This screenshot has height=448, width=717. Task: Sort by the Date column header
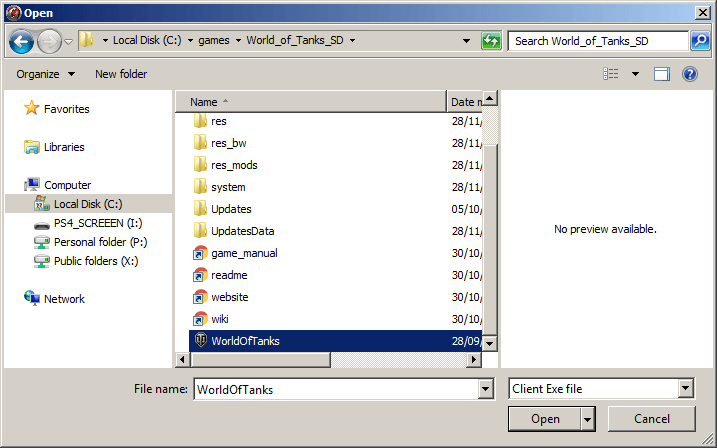coord(465,101)
